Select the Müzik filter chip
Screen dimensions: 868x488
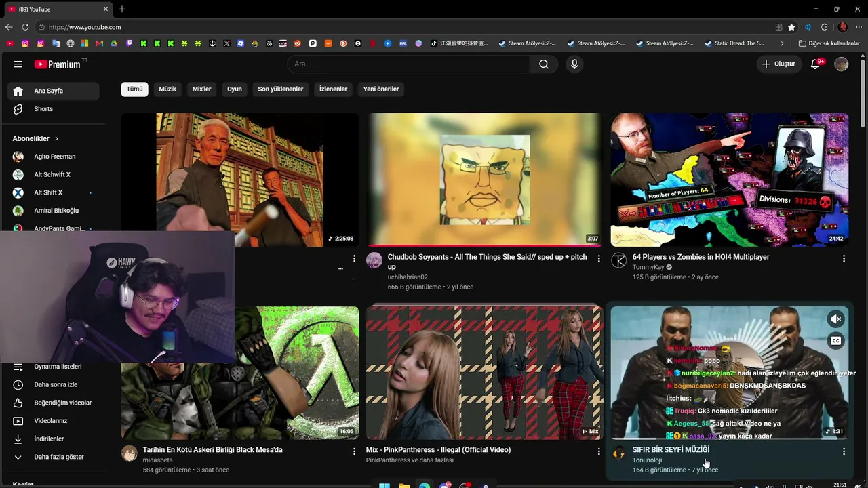[167, 89]
